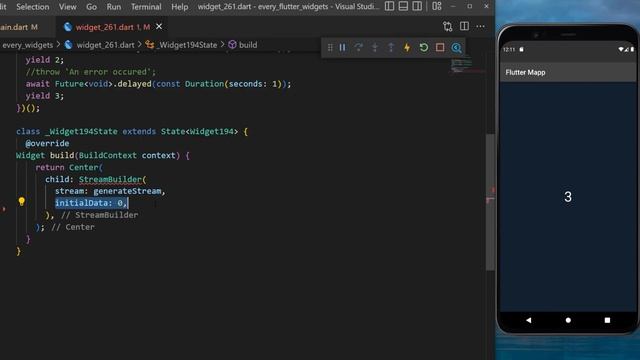Screen dimensions: 640x360
Task: Click the commented throw 'An error occured' line
Action: [91, 72]
